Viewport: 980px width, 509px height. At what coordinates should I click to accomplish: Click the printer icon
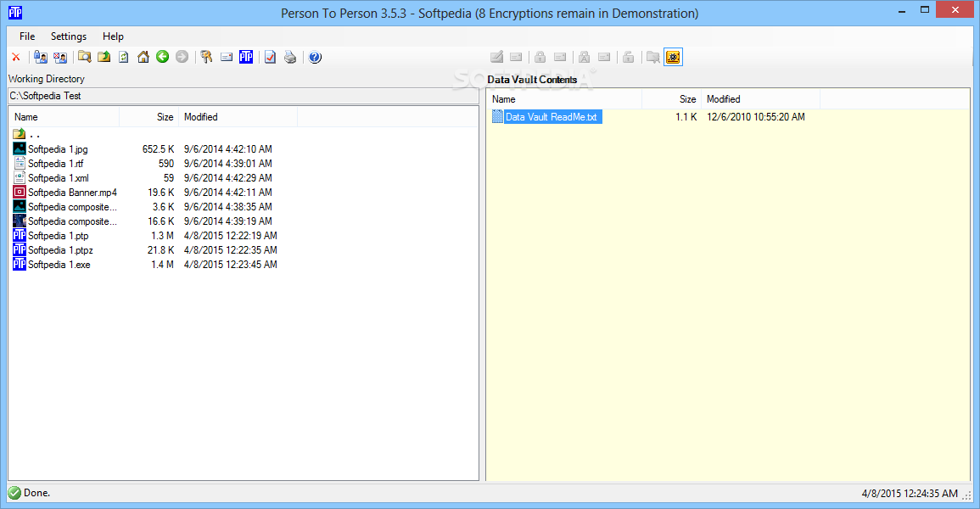click(290, 58)
